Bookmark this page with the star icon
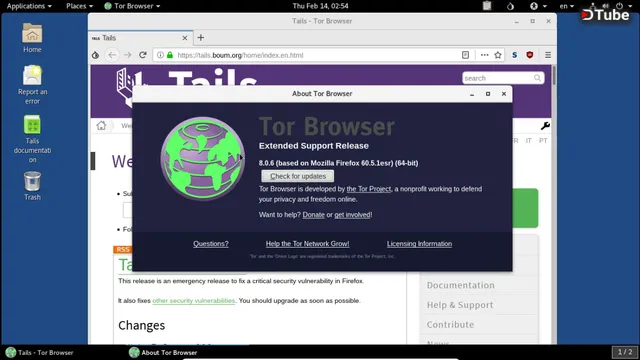 pyautogui.click(x=498, y=55)
